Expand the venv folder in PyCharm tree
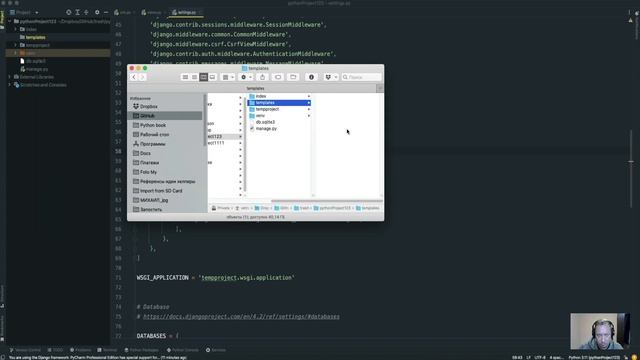The height and width of the screenshot is (360, 640). tap(16, 53)
